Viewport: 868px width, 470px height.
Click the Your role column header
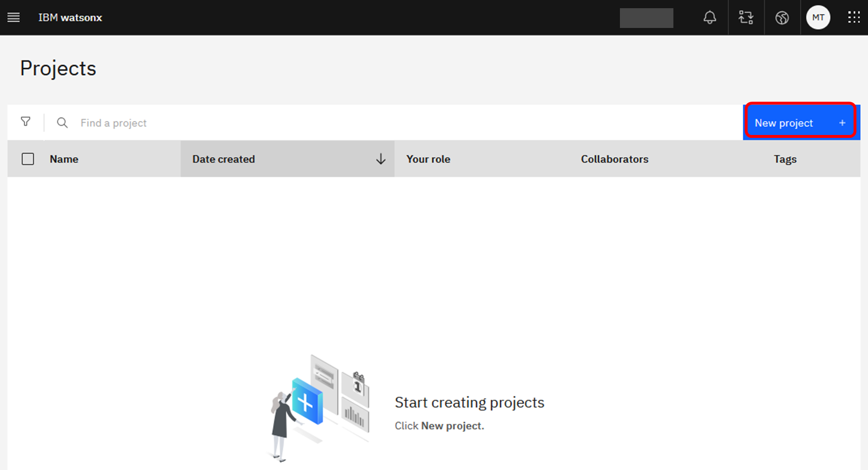click(428, 159)
